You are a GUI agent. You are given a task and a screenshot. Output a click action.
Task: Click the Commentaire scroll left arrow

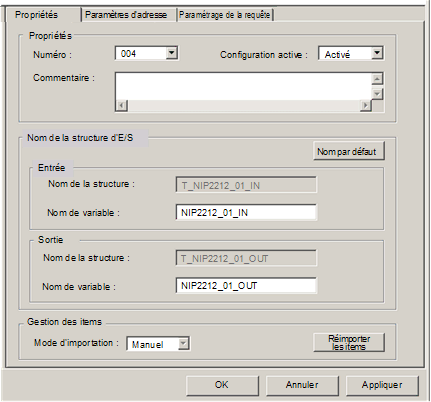tap(121, 106)
